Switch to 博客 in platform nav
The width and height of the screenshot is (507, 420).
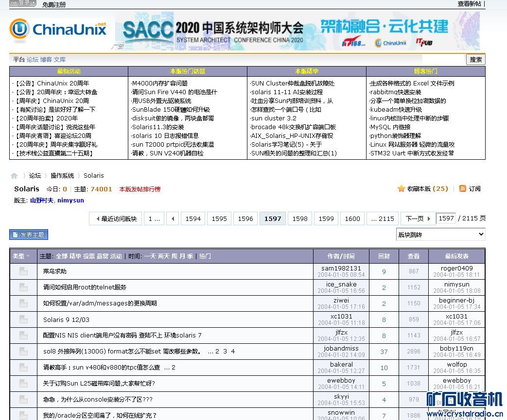(46, 59)
